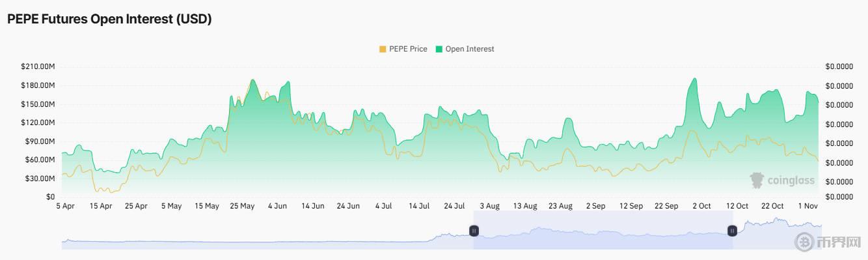Click the 13 Aug date label
This screenshot has width=868, height=260.
coord(524,206)
